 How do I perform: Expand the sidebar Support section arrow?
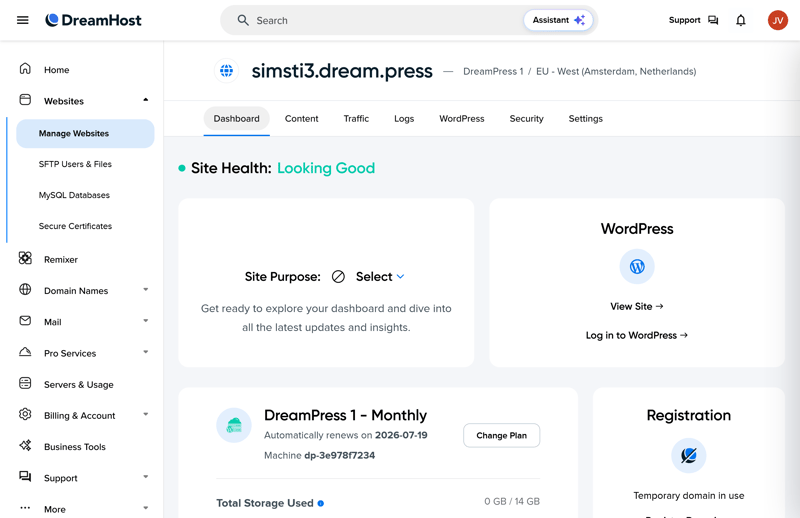click(145, 477)
